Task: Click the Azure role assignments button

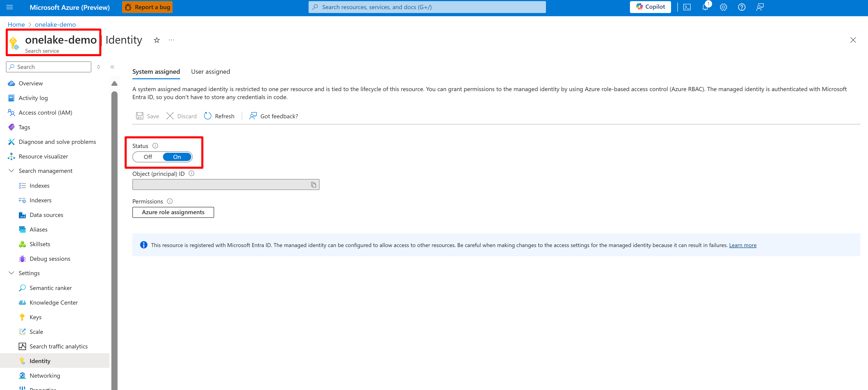Action: click(x=173, y=212)
